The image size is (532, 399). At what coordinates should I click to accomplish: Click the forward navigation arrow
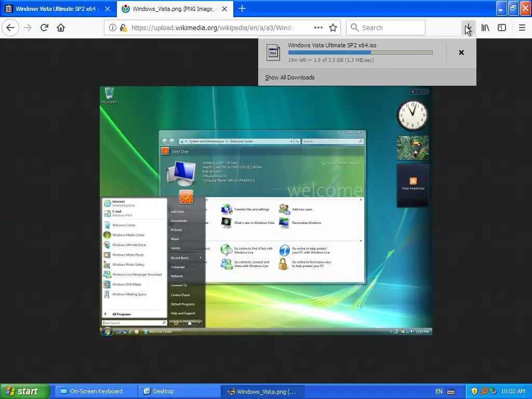(28, 28)
